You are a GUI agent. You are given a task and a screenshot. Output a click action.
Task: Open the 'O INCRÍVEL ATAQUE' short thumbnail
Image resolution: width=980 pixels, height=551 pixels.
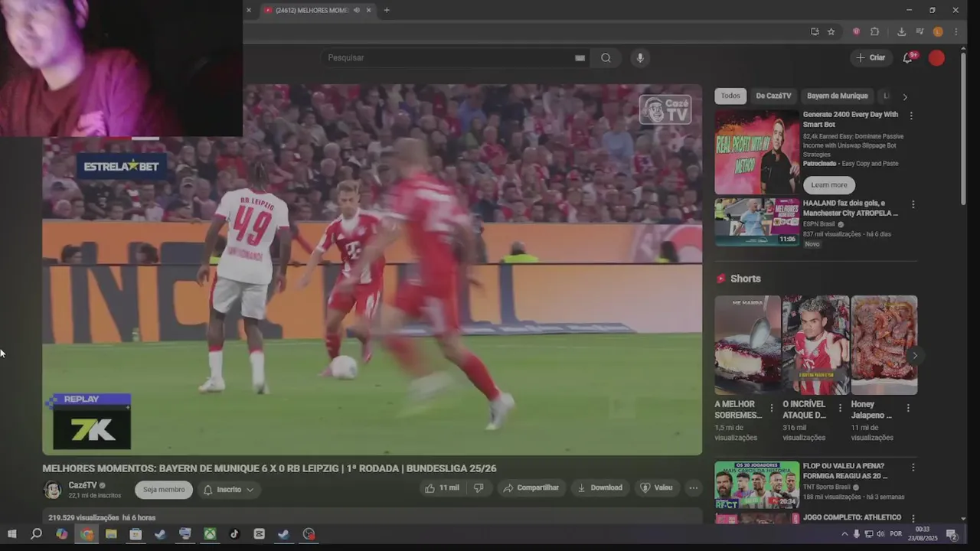[815, 345]
